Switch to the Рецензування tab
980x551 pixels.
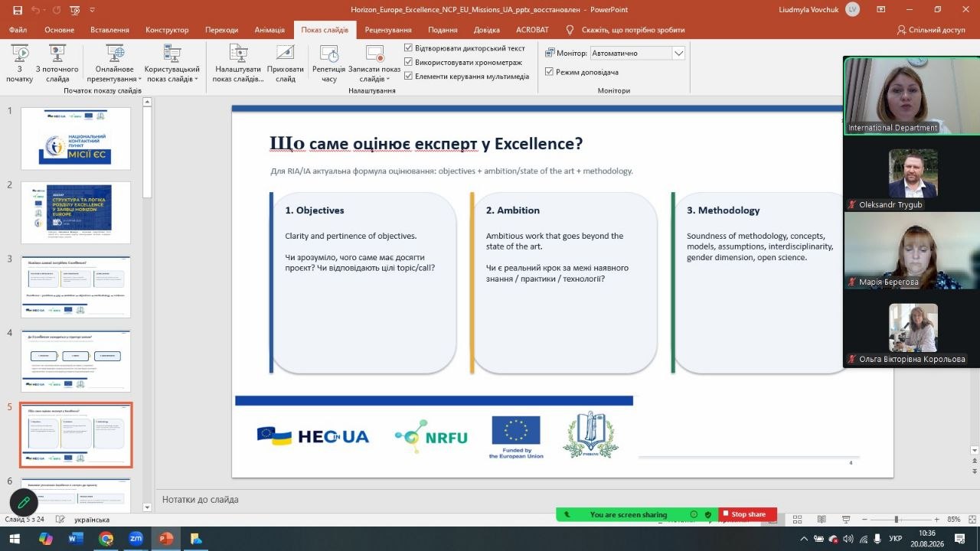390,30
